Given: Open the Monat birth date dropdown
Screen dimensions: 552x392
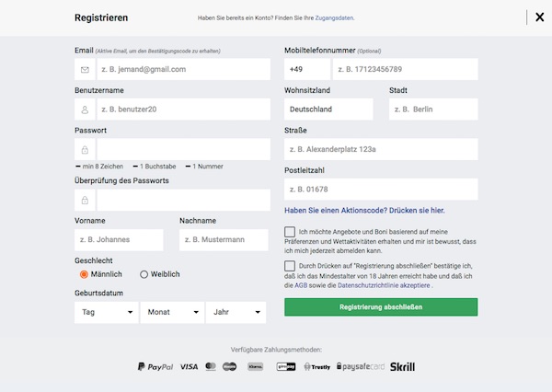Looking at the screenshot, I should (172, 312).
